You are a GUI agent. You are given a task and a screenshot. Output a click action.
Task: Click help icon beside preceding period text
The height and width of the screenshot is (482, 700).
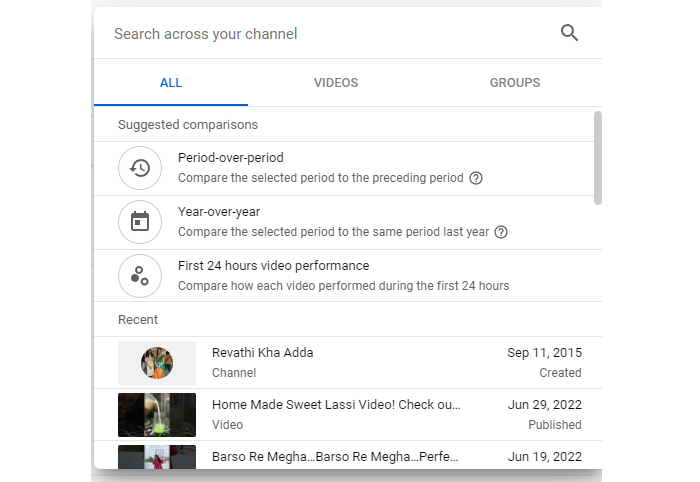(x=476, y=178)
